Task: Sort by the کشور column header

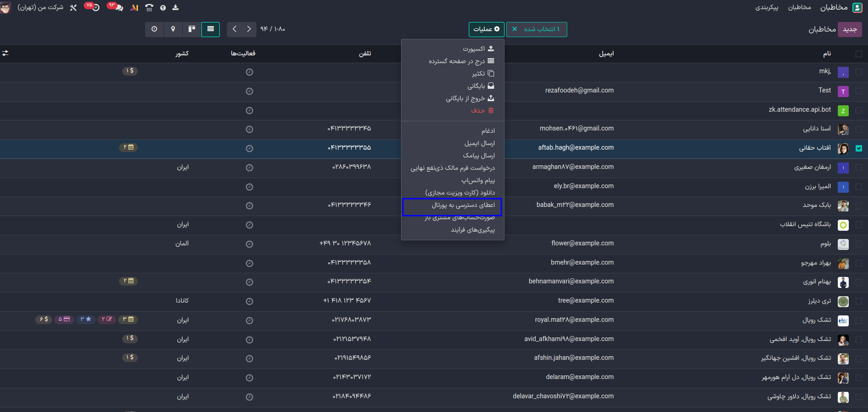Action: pos(182,54)
